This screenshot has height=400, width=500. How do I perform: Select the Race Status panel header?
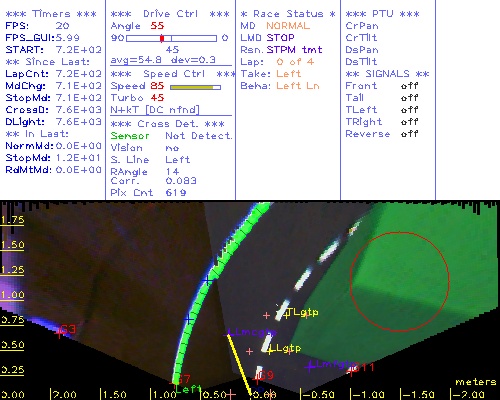[288, 14]
